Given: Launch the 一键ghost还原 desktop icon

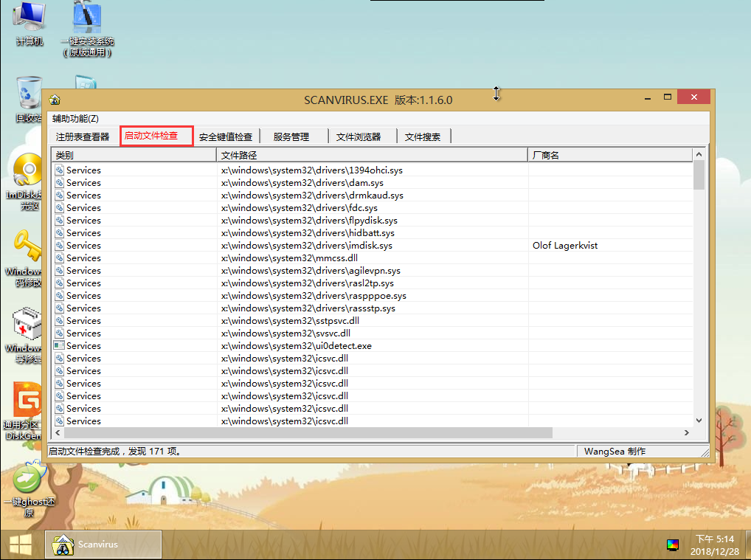Looking at the screenshot, I should (28, 478).
